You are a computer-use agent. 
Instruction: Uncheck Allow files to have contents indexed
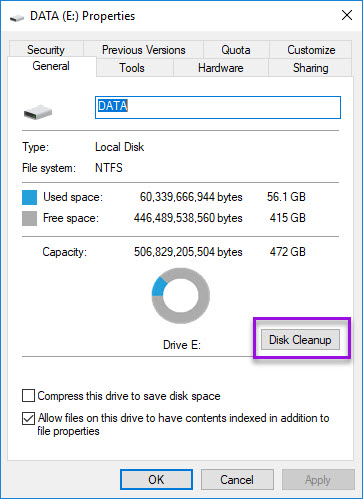28,418
